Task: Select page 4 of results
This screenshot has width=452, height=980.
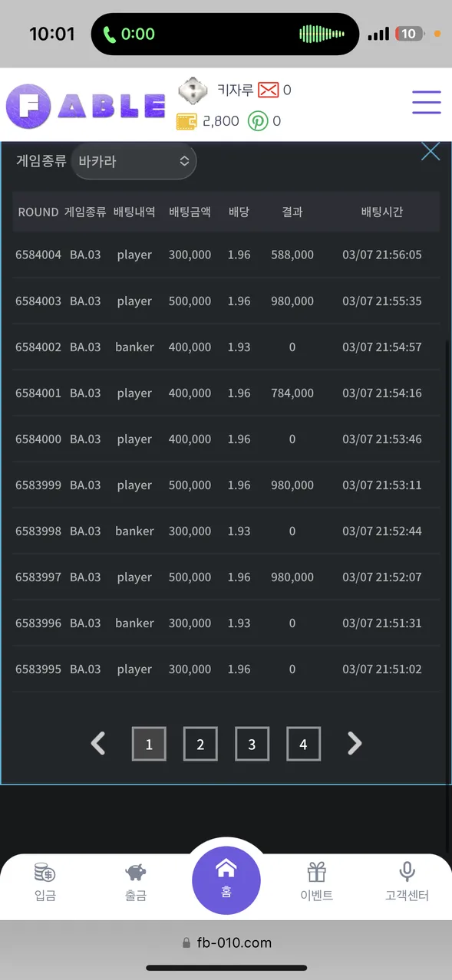Action: 303,744
